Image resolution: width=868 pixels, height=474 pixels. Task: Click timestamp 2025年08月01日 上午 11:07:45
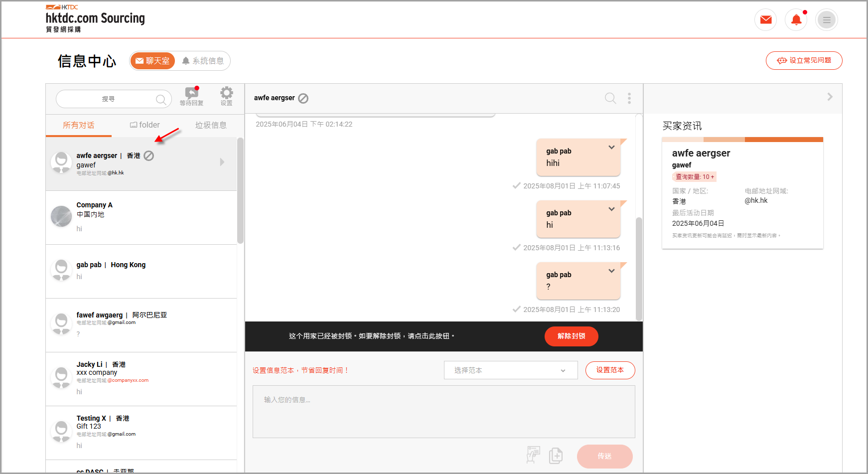572,186
